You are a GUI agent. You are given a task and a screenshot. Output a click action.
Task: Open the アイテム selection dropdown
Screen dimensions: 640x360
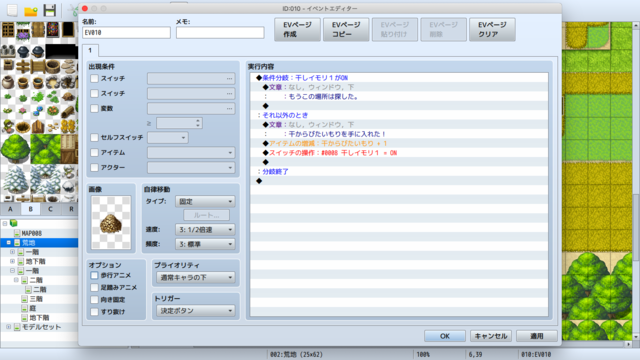191,153
